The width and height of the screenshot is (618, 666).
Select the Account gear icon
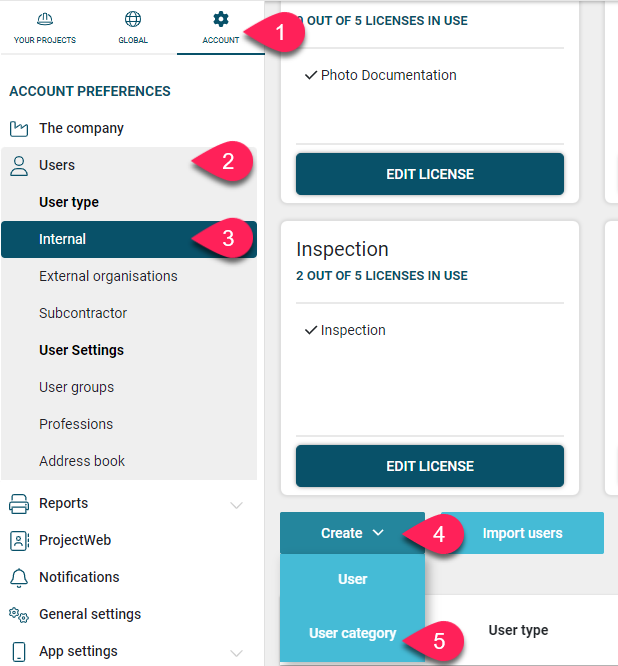221,19
